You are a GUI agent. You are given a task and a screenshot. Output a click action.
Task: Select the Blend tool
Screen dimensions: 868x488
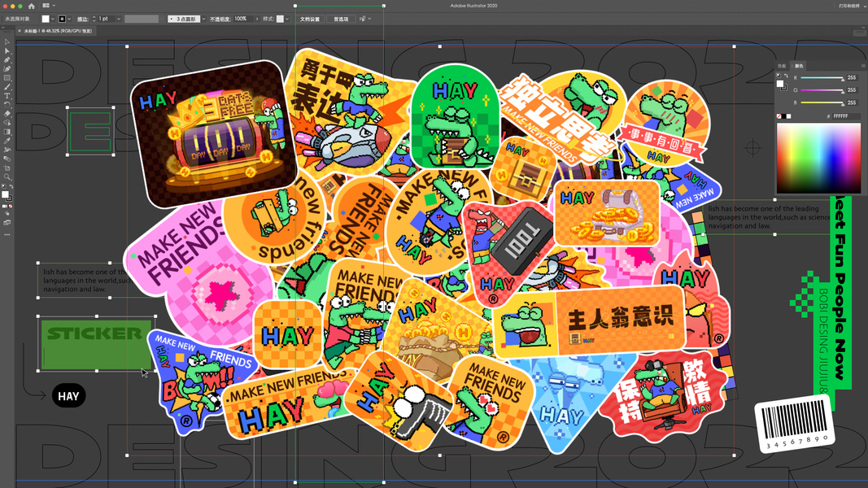(7, 159)
